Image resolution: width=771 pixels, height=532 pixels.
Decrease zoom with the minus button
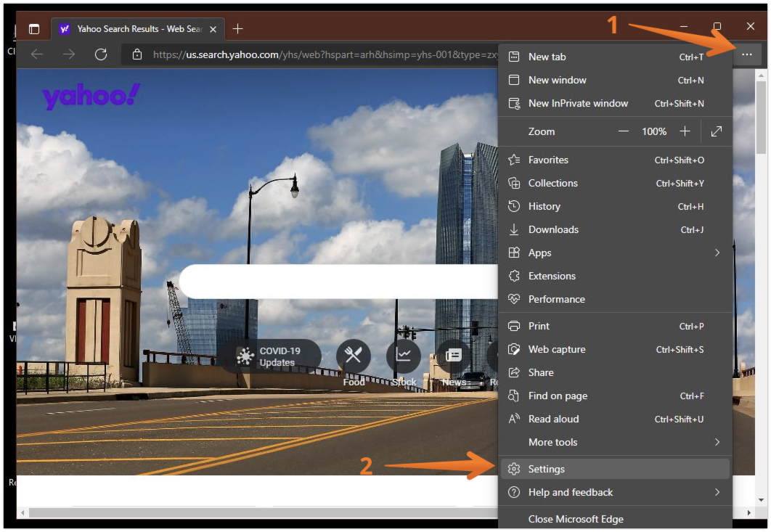point(623,131)
